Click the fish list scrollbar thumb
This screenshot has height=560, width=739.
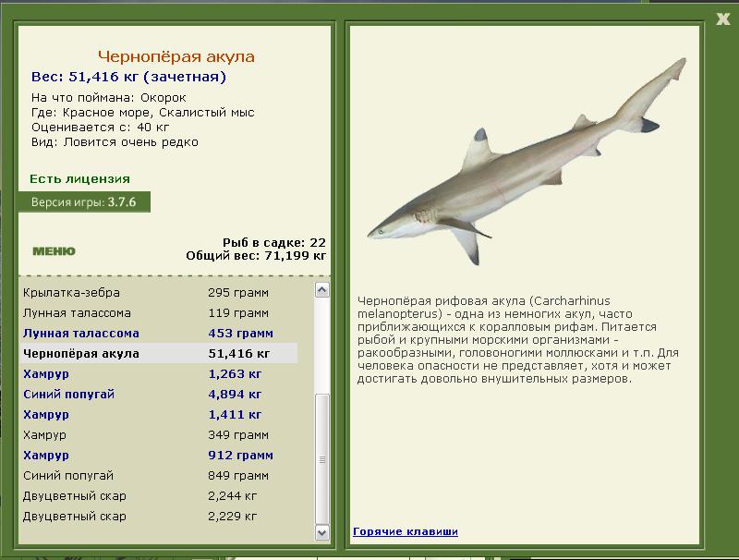click(321, 459)
